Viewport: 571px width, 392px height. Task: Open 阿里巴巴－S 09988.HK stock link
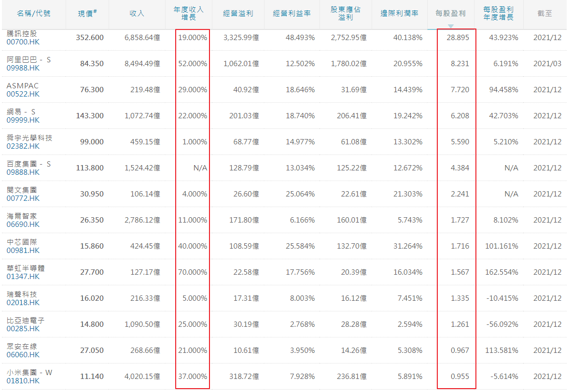point(23,68)
